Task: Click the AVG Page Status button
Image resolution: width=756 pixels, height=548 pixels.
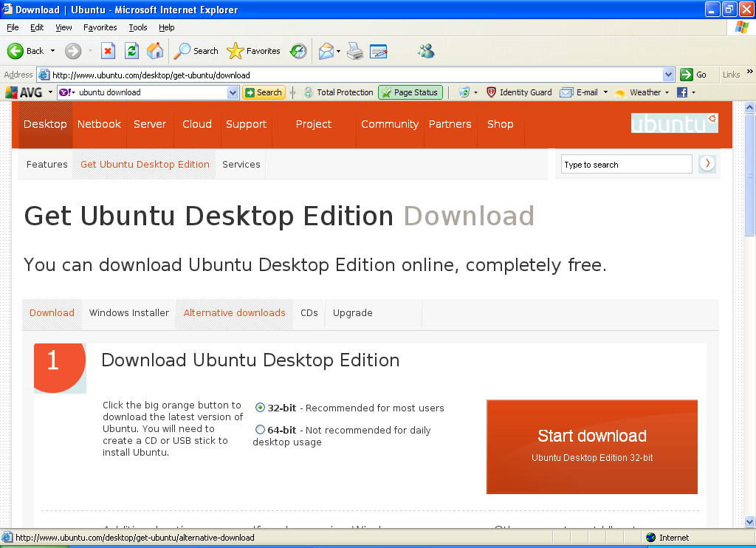Action: coord(410,92)
